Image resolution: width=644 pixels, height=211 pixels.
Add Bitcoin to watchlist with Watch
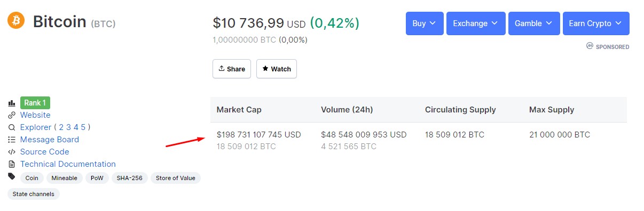coord(277,69)
